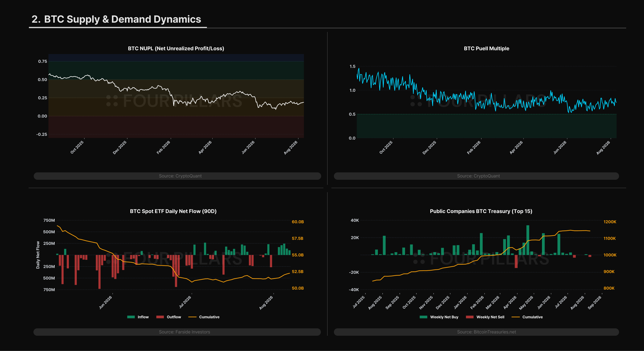Click the Outflow red legend swatch

coord(160,317)
